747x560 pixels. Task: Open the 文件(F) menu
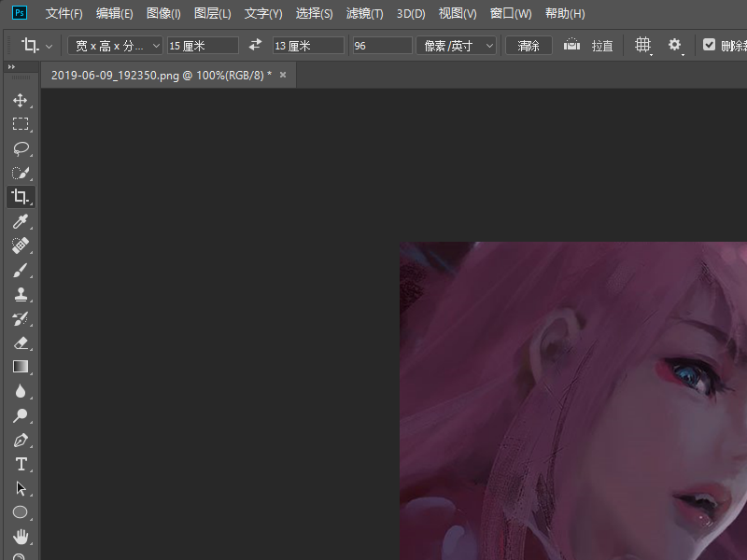point(63,14)
